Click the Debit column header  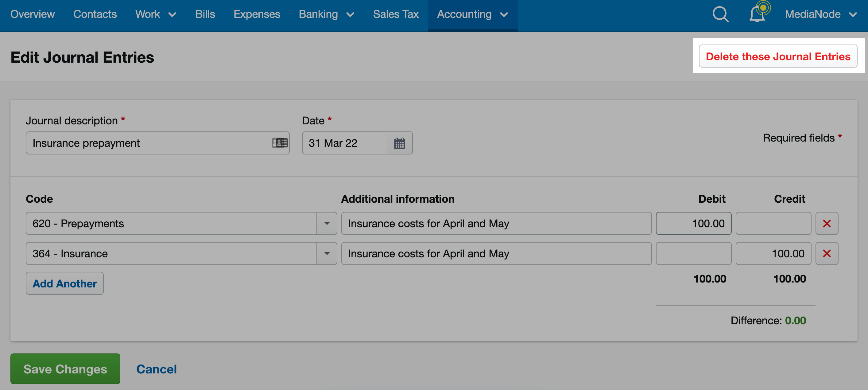(712, 199)
